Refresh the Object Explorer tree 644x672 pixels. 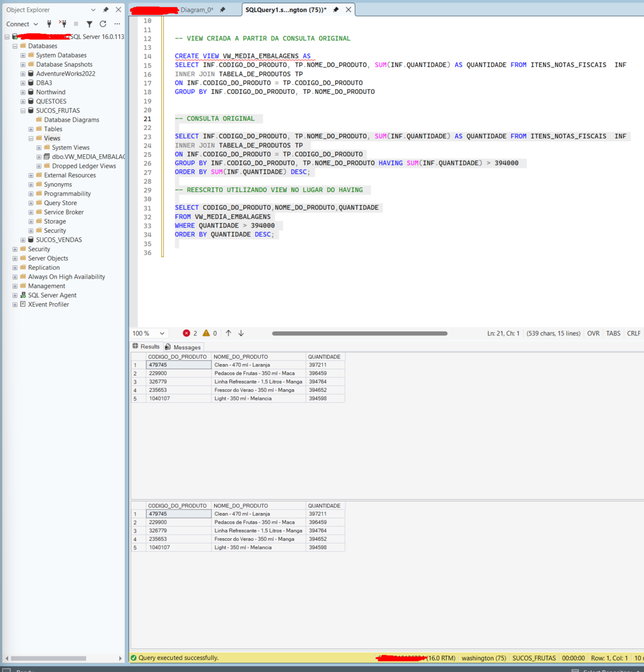[103, 24]
